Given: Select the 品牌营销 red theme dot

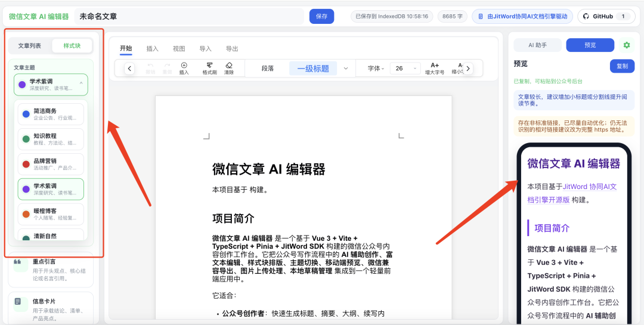Looking at the screenshot, I should 26,165.
